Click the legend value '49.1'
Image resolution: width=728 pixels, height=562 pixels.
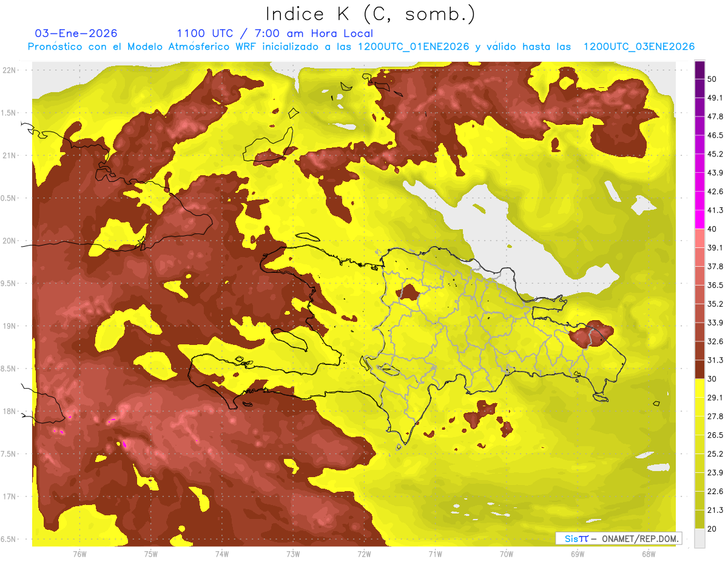pos(715,98)
